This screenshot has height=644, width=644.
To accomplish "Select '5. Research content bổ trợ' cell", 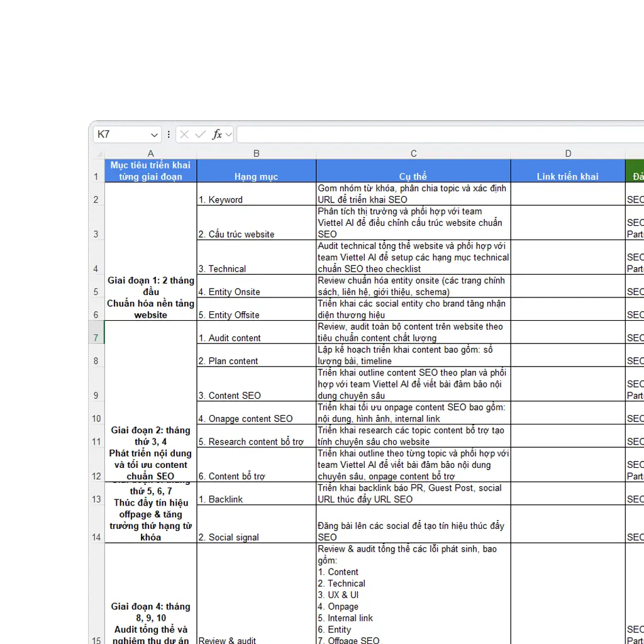I will point(257,435).
